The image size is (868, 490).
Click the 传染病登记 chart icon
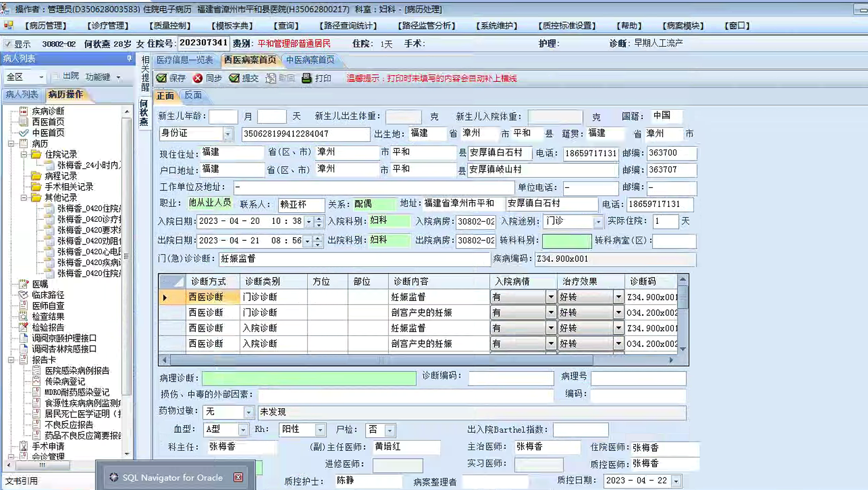(36, 381)
